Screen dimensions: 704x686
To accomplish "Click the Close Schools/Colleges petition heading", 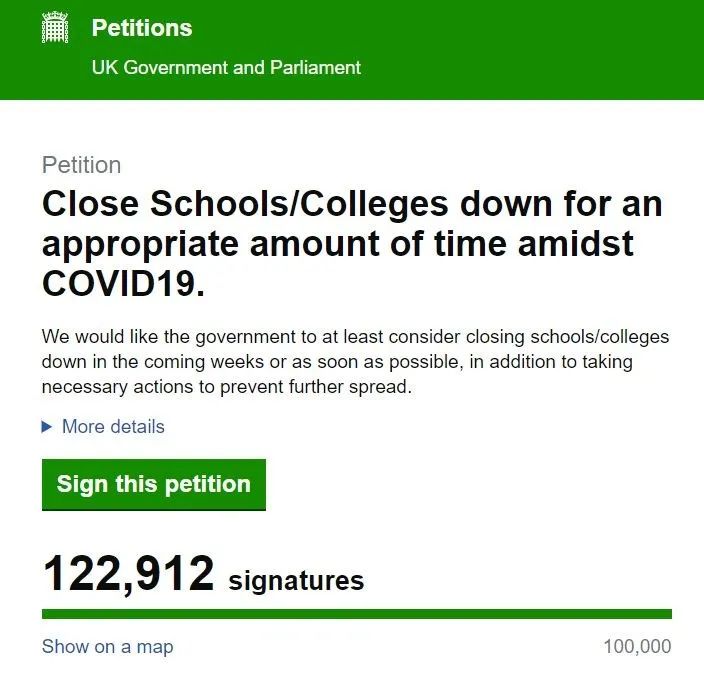I will (352, 244).
